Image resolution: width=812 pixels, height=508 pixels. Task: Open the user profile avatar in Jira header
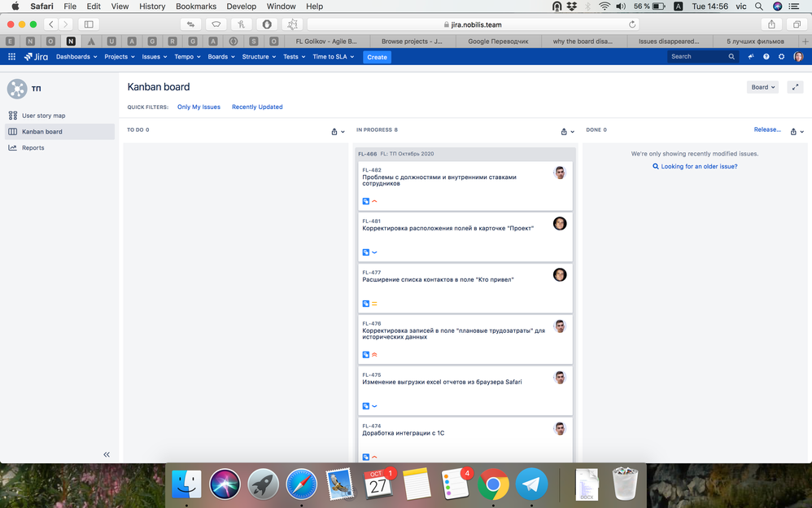tap(798, 56)
